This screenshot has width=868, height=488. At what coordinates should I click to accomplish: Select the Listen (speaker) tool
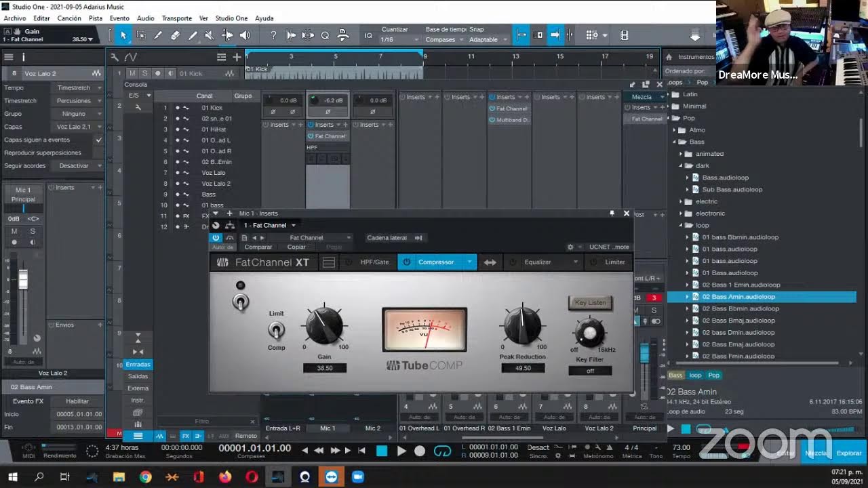pos(244,35)
